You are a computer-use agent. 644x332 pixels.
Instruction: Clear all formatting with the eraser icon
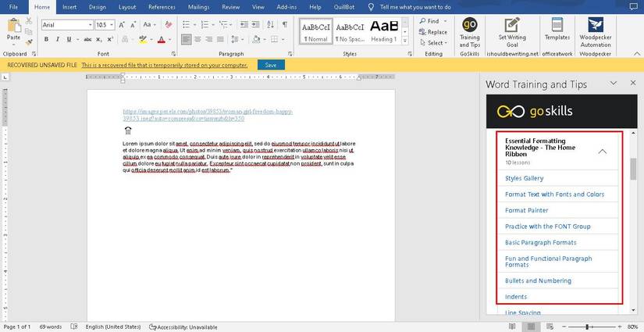(169, 25)
